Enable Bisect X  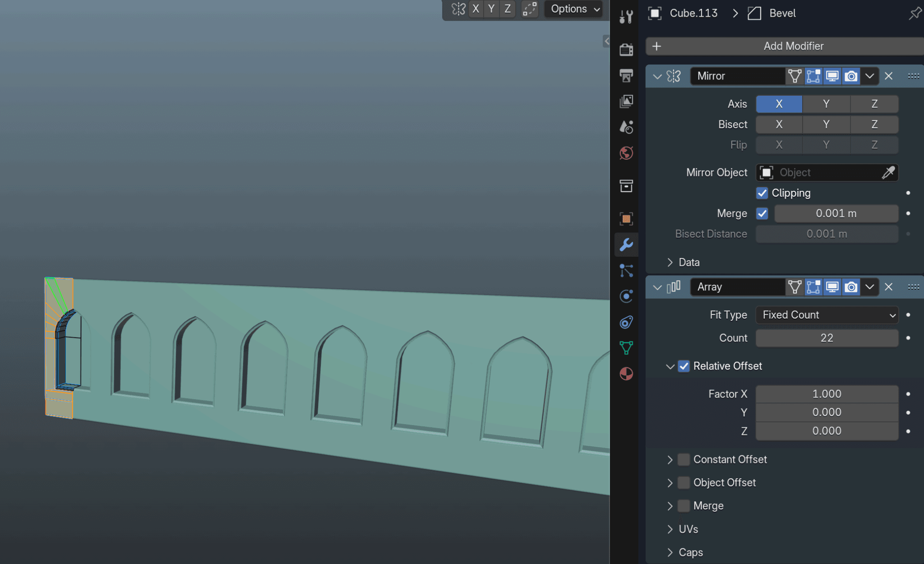tap(779, 125)
